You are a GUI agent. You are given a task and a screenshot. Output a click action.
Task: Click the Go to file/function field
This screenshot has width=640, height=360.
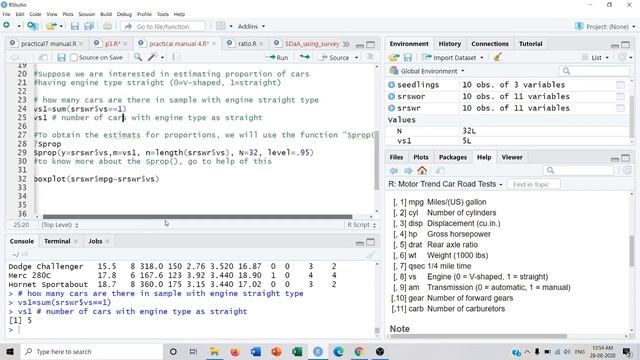tap(163, 27)
